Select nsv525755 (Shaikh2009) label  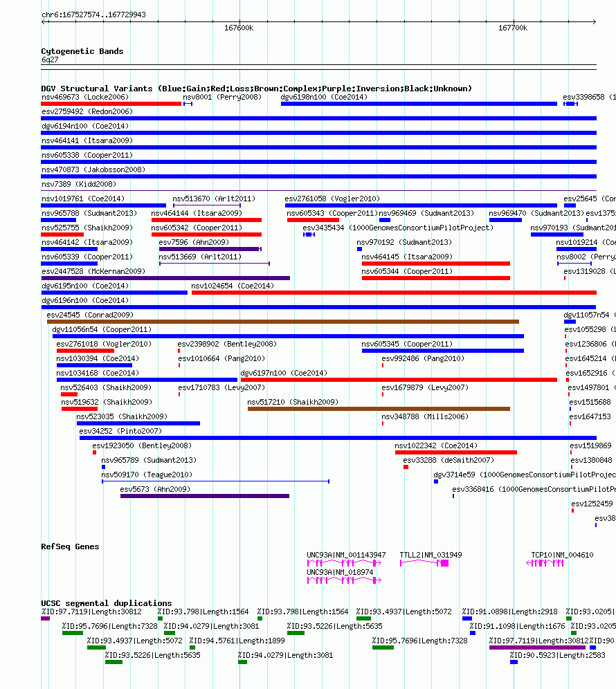pos(87,228)
